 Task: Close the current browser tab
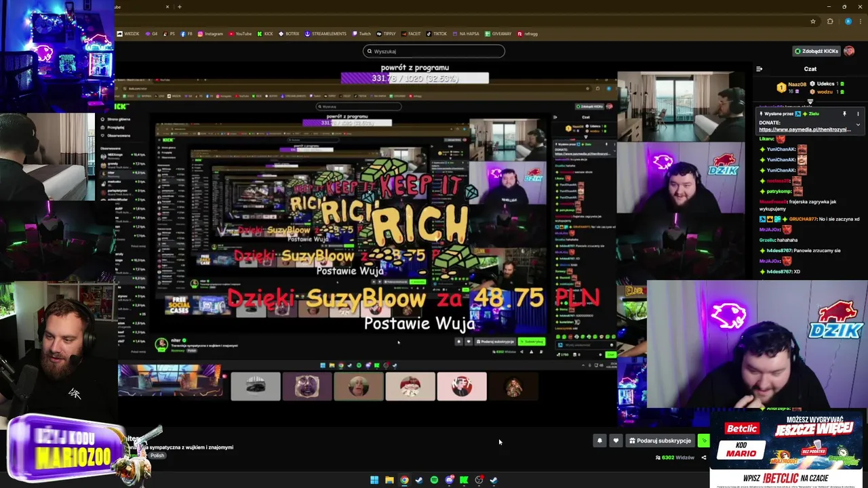[x=167, y=7]
